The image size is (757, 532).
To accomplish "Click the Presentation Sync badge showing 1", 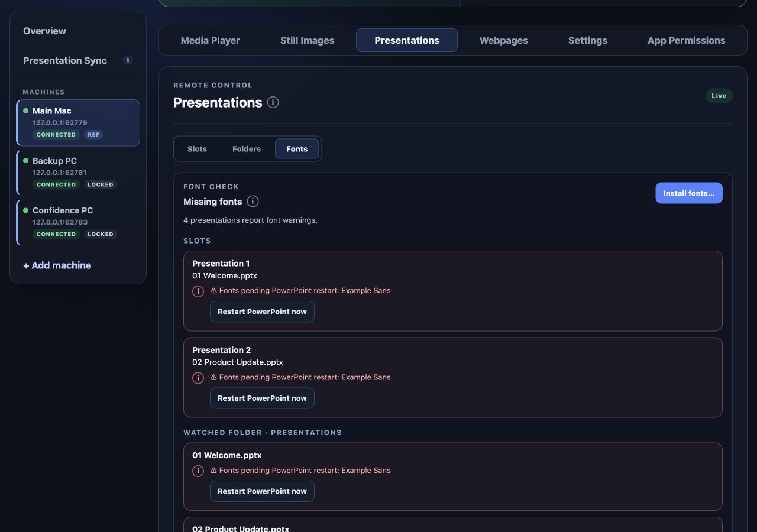I will (128, 60).
